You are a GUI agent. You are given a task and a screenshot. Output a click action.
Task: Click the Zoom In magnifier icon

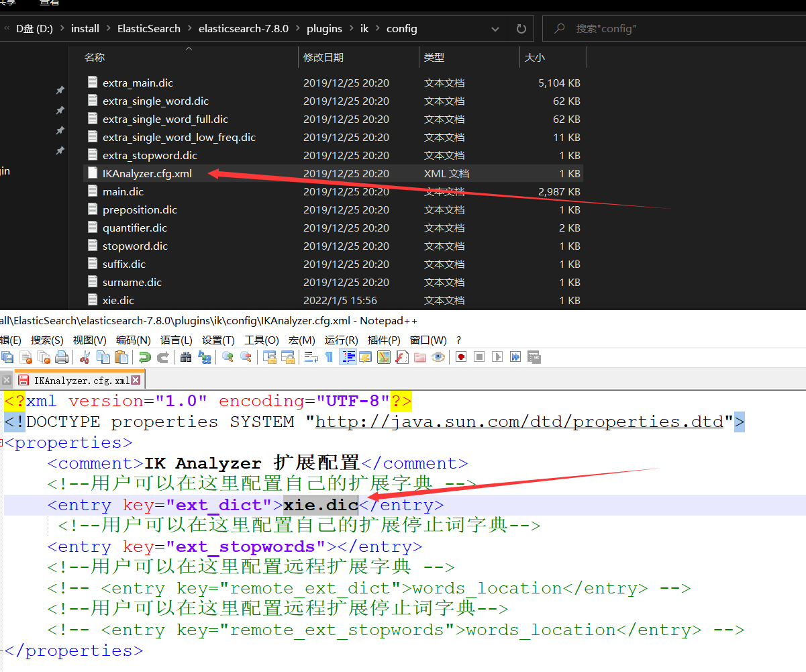click(x=228, y=357)
